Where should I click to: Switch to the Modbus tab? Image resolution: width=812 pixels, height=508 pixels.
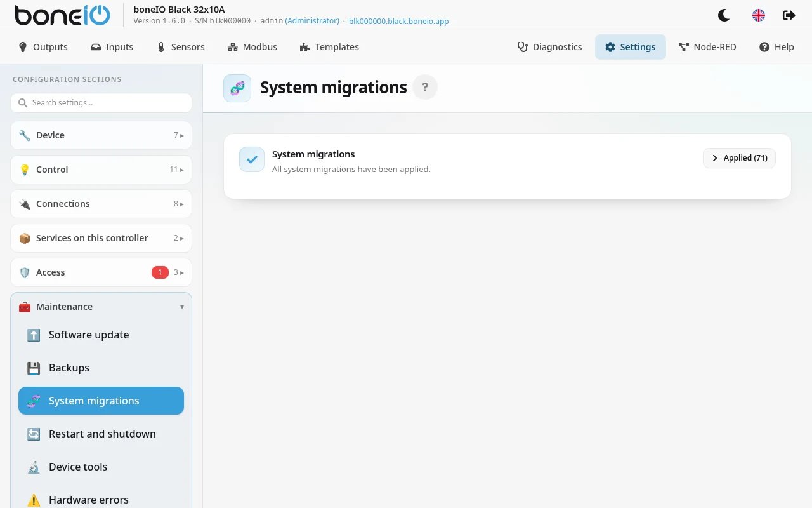tap(252, 47)
